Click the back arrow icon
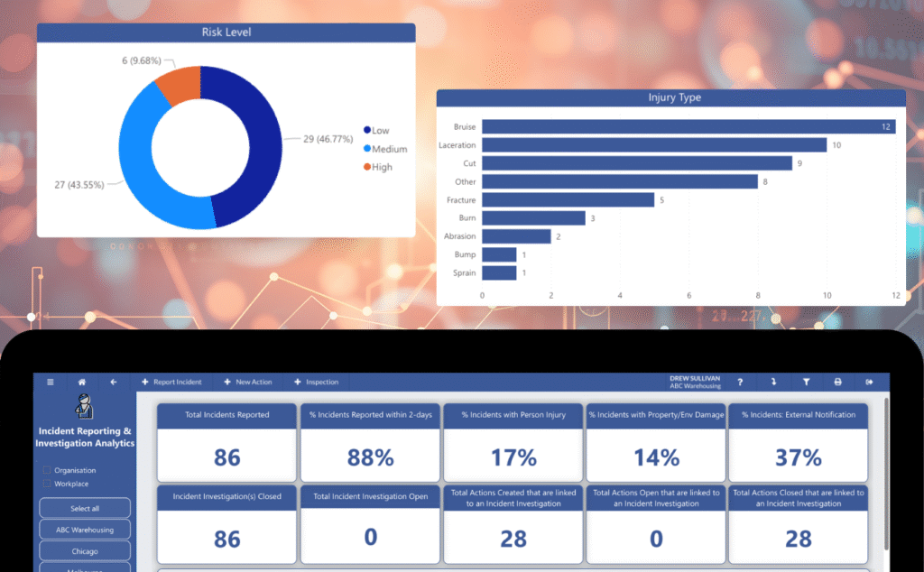The height and width of the screenshot is (572, 924). 113,382
